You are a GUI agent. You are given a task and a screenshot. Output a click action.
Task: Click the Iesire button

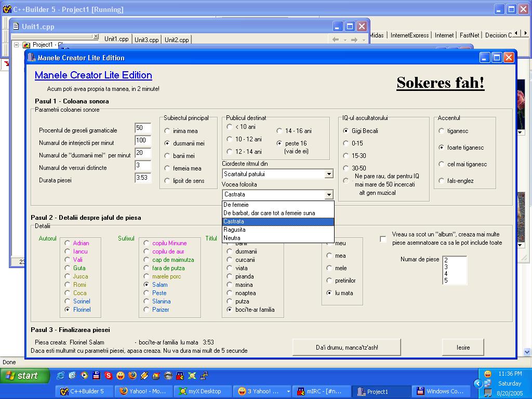(462, 348)
